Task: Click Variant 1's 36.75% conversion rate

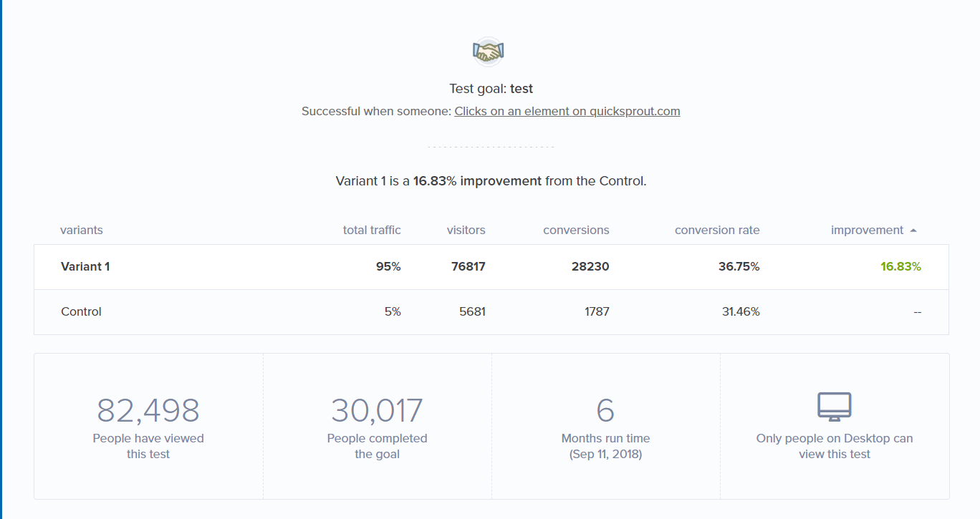Action: tap(739, 266)
